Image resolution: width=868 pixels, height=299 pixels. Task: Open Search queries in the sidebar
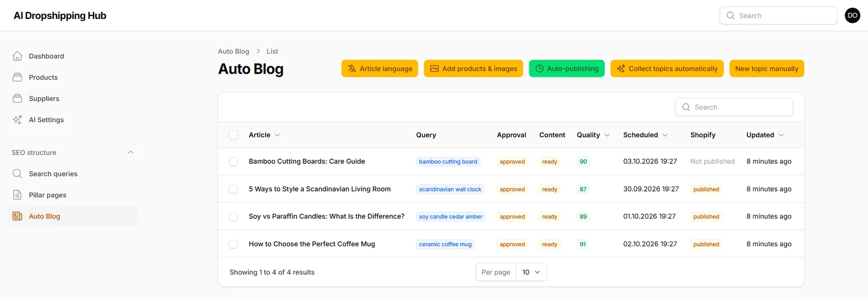[73, 174]
